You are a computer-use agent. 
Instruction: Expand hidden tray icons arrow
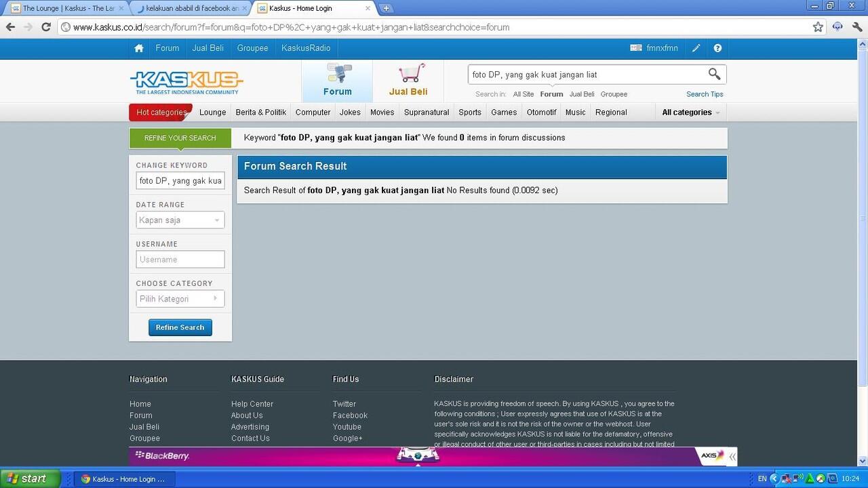[x=774, y=479]
